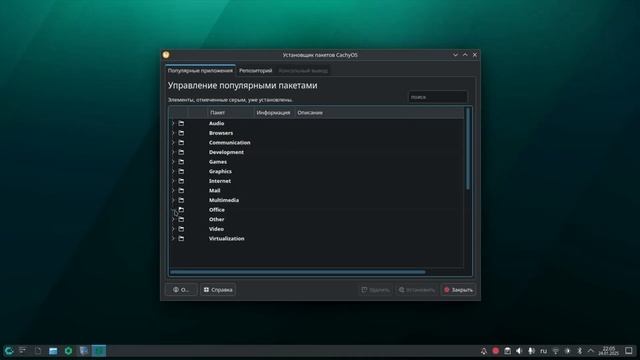Click the folder icon beside Virtualization
The width and height of the screenshot is (640, 360).
(x=181, y=238)
